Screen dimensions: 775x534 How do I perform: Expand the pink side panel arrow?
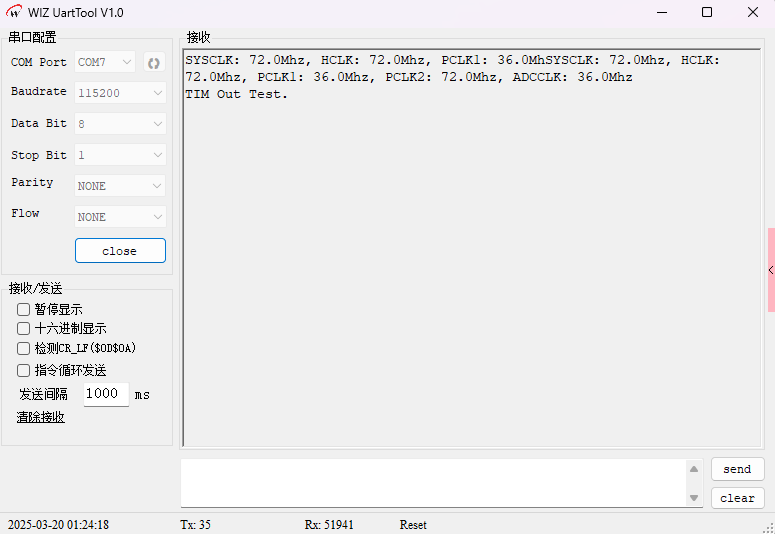770,270
